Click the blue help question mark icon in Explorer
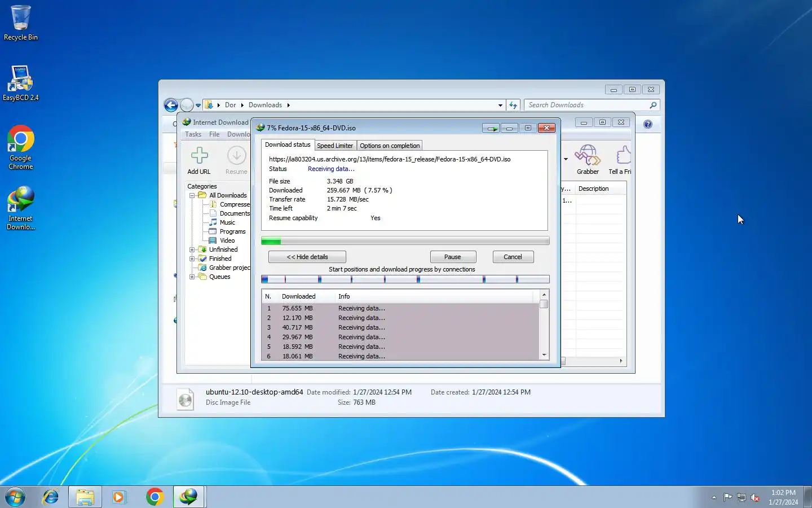 pos(648,124)
